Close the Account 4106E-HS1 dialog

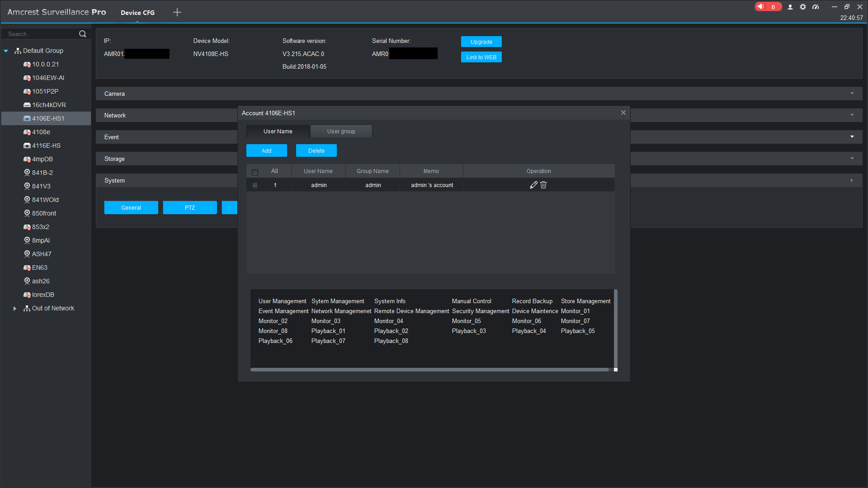pos(623,113)
